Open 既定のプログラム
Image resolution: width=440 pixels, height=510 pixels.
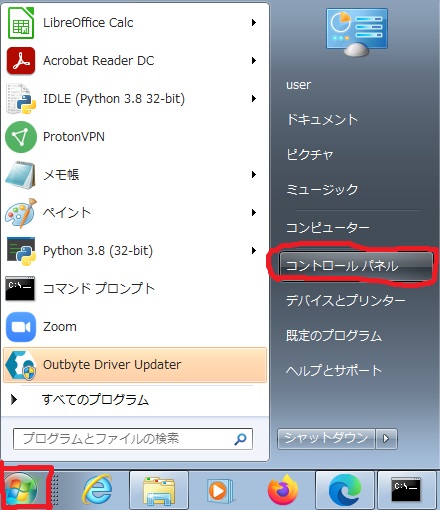(334, 336)
